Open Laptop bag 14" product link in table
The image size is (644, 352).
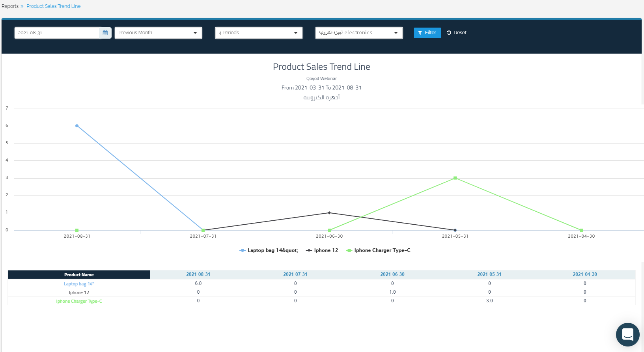[79, 284]
